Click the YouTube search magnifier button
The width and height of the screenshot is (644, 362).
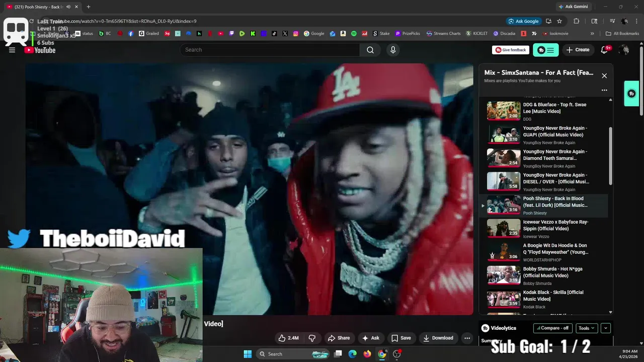click(x=370, y=50)
